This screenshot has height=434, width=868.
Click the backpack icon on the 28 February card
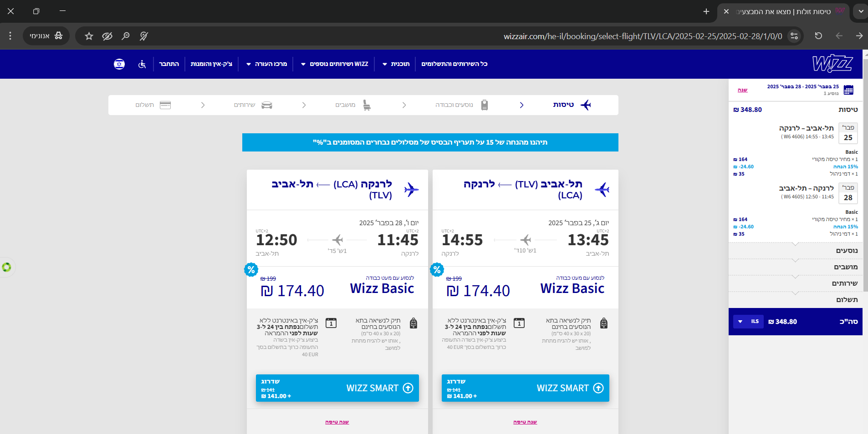pyautogui.click(x=414, y=323)
